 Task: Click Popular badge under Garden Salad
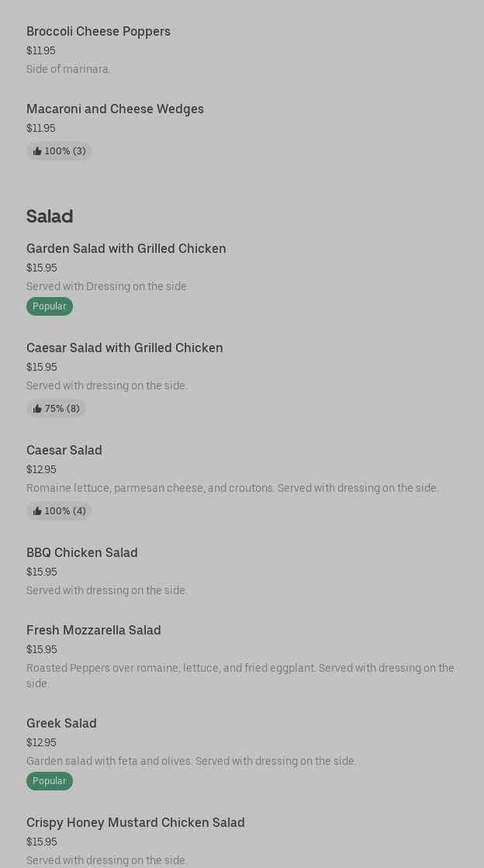[x=50, y=306]
